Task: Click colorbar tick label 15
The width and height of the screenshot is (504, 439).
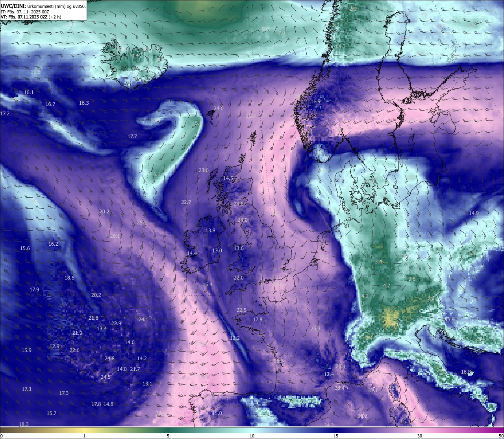Action: coord(336,436)
